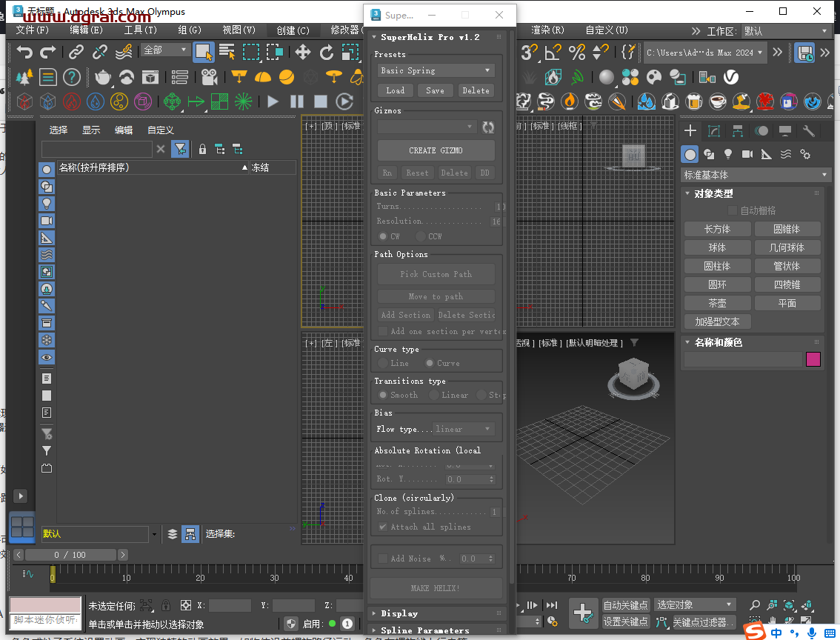The height and width of the screenshot is (640, 840).
Task: Open Select by Name list icon
Action: [227, 52]
